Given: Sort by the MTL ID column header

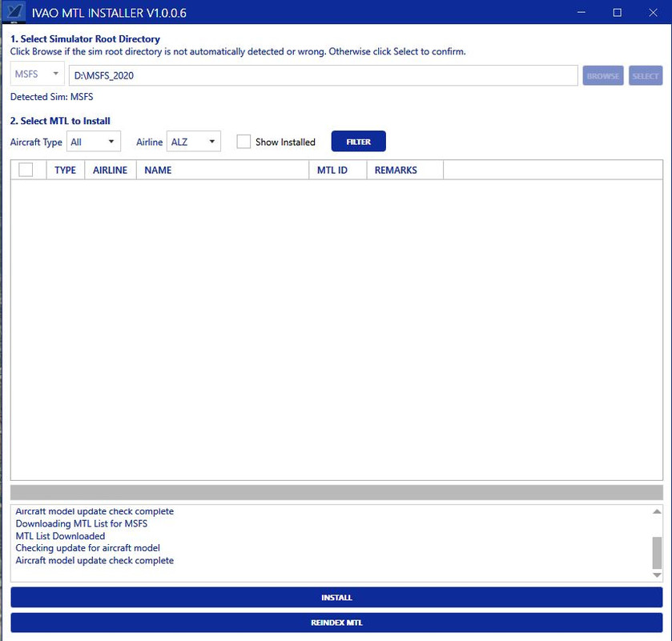Looking at the screenshot, I should 338,170.
